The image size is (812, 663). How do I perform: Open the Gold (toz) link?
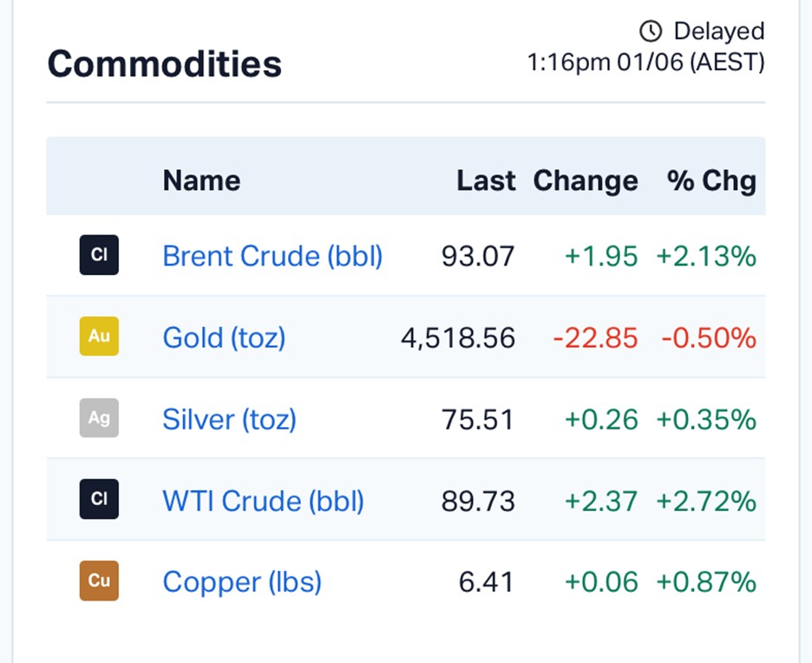(x=224, y=338)
